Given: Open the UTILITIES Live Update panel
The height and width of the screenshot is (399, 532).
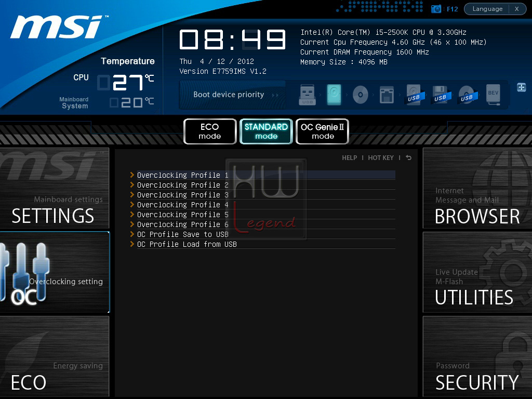Looking at the screenshot, I should tap(477, 272).
